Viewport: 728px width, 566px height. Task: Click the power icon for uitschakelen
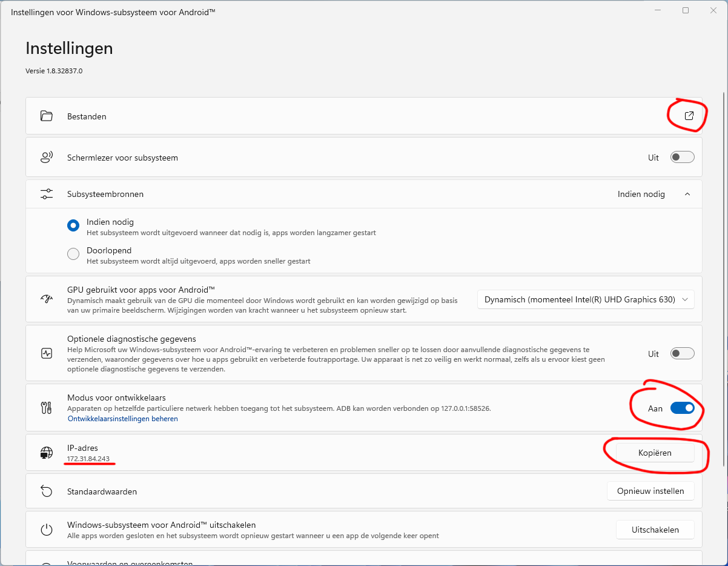point(47,530)
